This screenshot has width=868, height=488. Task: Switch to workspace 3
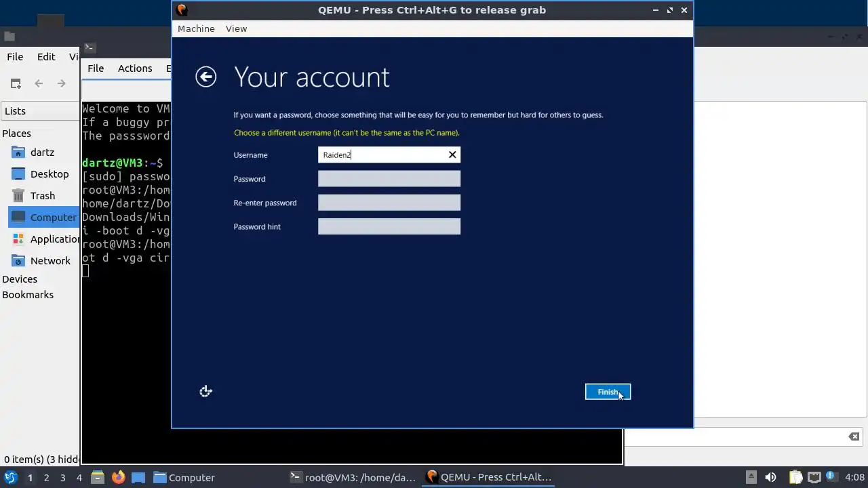62,478
